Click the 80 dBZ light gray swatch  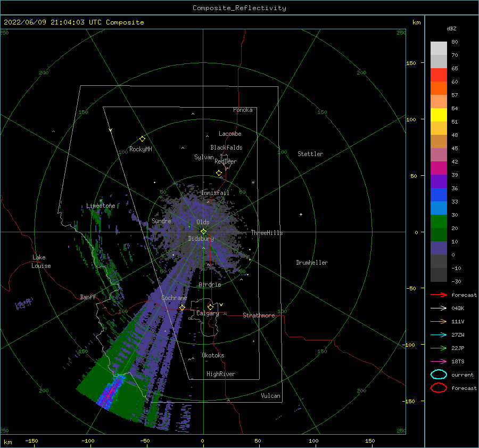point(439,48)
